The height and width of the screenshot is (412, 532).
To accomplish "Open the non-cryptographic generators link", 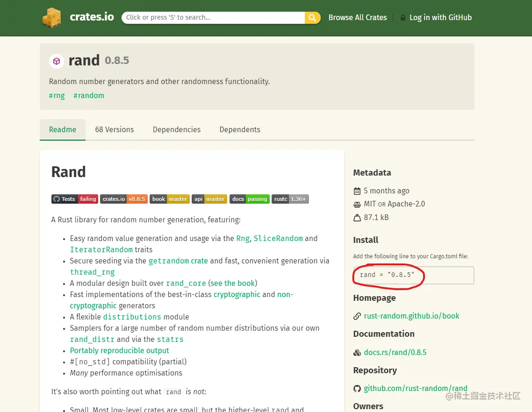I will [181, 300].
